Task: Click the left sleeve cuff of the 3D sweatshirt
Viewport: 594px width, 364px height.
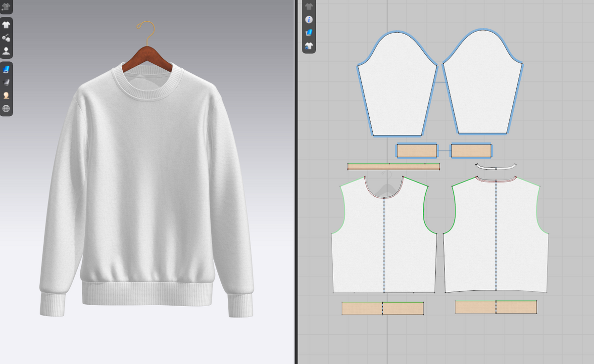Action: (x=52, y=304)
